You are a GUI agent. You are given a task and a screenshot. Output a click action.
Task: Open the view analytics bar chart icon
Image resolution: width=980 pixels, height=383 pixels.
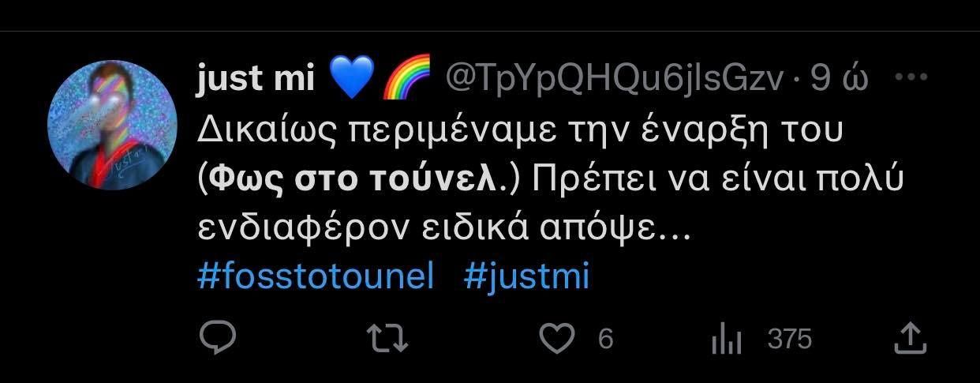tap(727, 340)
